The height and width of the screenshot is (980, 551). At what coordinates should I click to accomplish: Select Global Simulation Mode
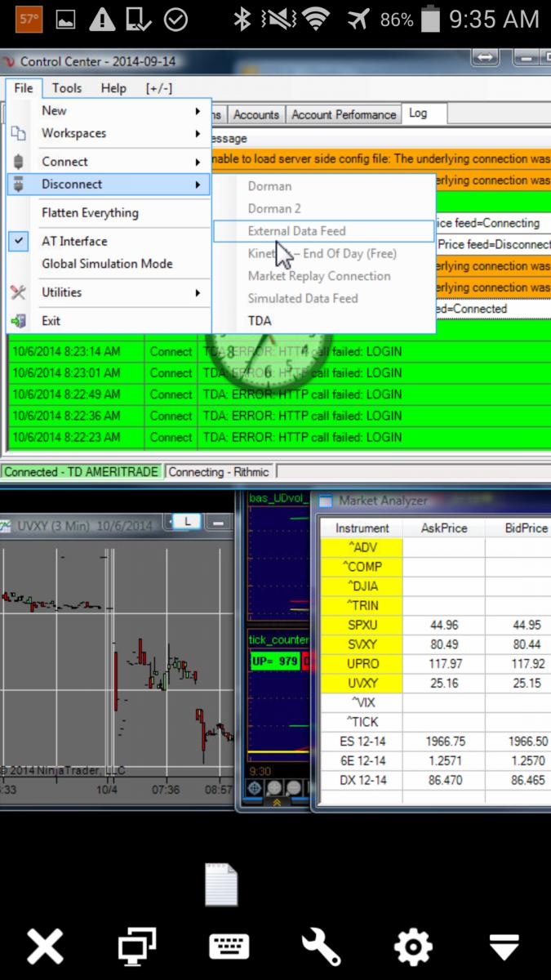[x=107, y=264]
